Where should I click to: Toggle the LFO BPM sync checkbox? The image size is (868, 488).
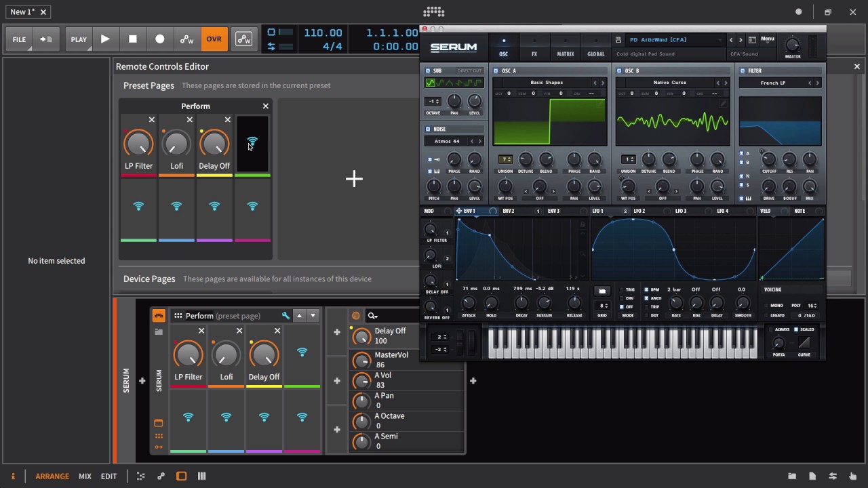coord(646,289)
